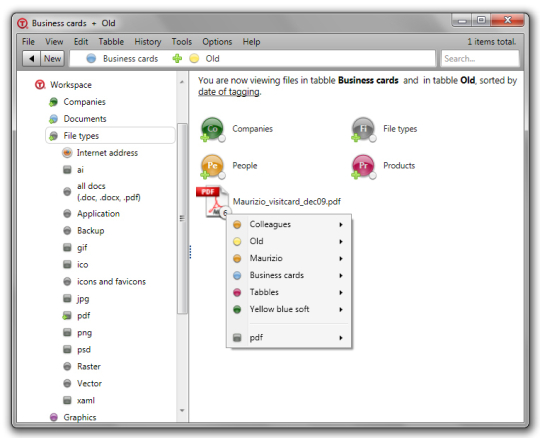540x438 pixels.
Task: Choose Old entry in context menu
Action: click(289, 241)
